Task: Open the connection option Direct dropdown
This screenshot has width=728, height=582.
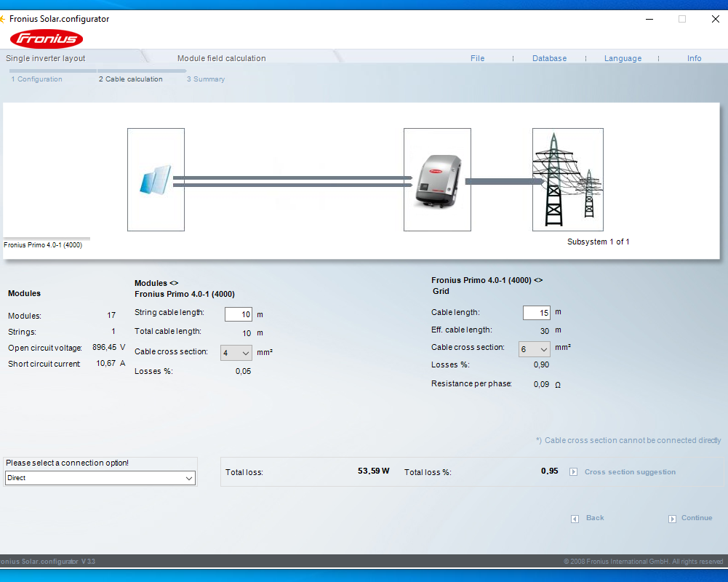Action: (x=100, y=478)
